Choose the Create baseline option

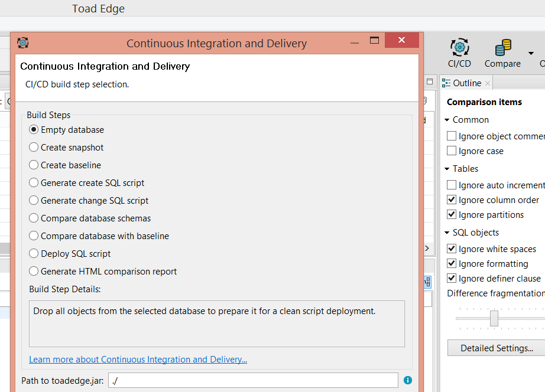point(33,165)
